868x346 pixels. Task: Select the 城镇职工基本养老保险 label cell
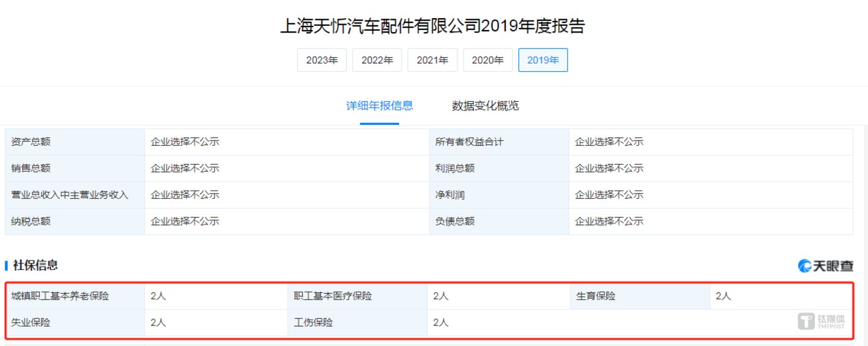point(60,296)
